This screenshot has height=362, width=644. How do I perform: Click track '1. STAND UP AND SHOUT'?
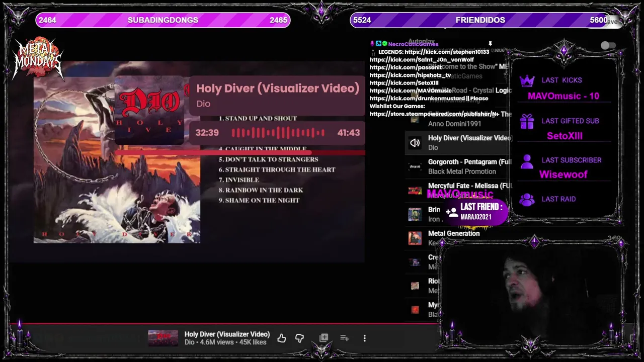pos(258,119)
